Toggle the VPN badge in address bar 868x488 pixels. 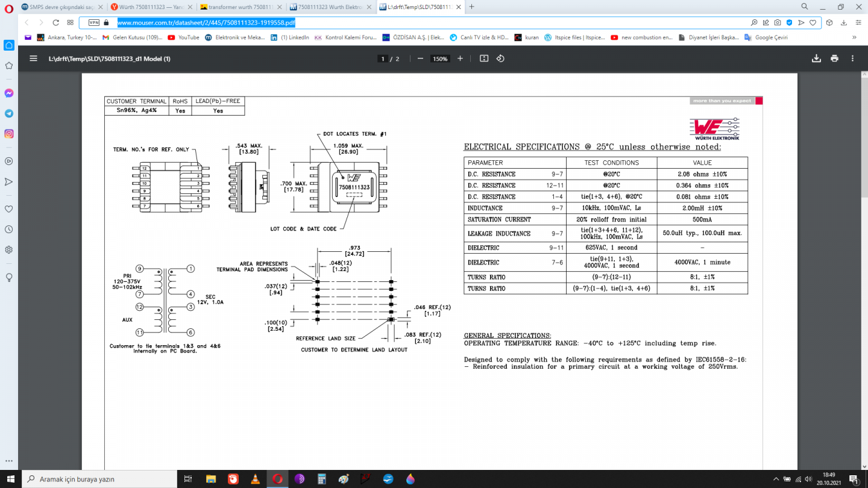click(x=93, y=22)
